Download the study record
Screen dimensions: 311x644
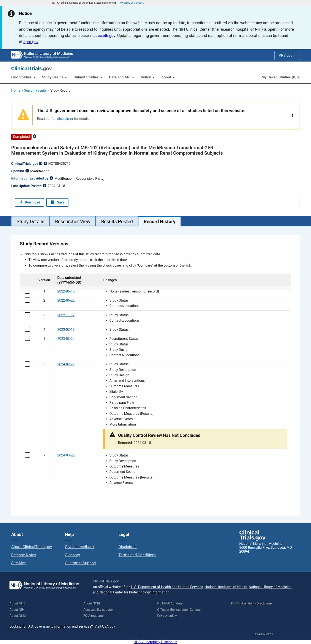tap(30, 202)
